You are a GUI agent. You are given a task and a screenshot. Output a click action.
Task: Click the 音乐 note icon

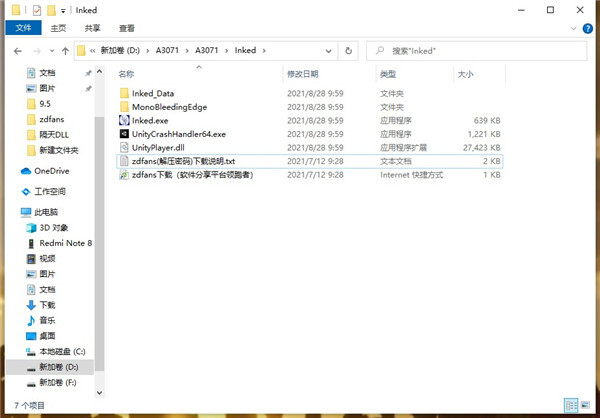pos(31,320)
